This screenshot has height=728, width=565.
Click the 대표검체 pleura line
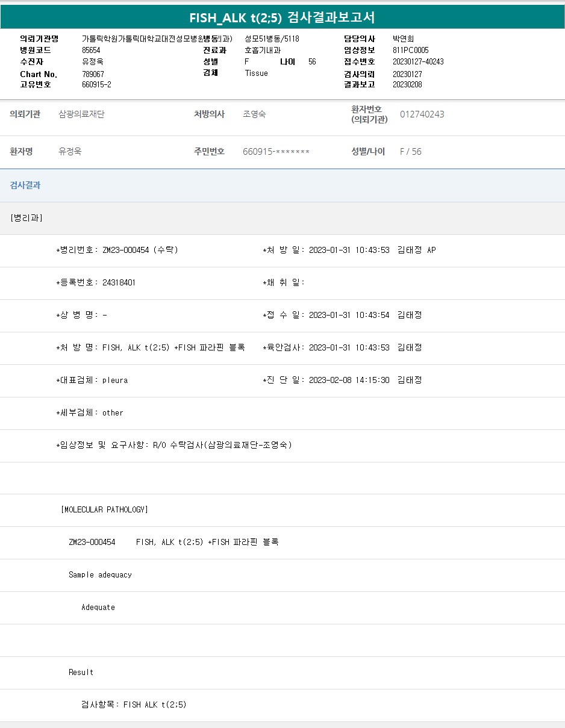point(92,381)
